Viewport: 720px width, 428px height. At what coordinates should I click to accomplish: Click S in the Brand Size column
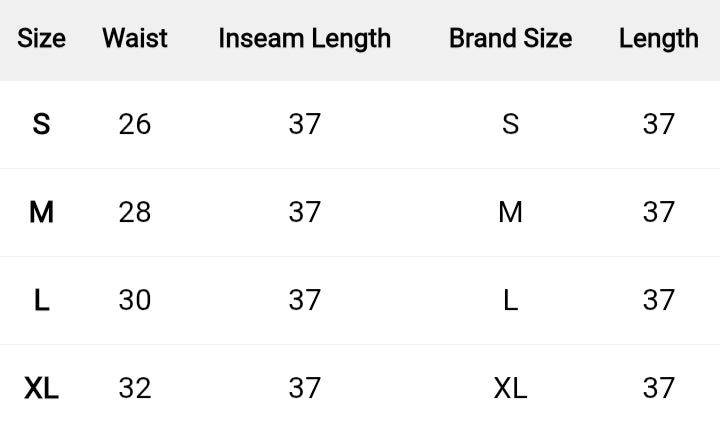(x=510, y=124)
